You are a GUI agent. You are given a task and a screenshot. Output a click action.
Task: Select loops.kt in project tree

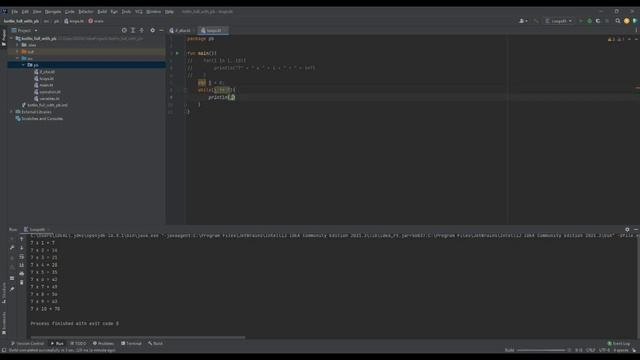click(44, 78)
